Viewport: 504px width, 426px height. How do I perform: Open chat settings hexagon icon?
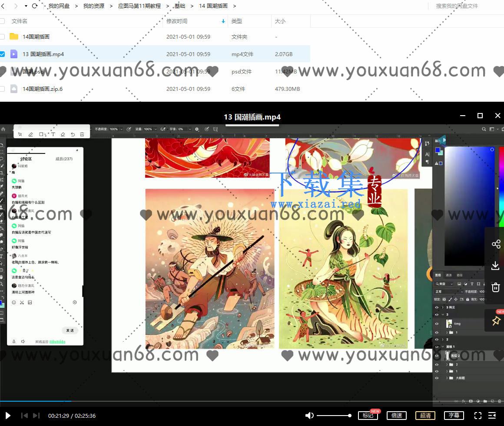pos(75,302)
